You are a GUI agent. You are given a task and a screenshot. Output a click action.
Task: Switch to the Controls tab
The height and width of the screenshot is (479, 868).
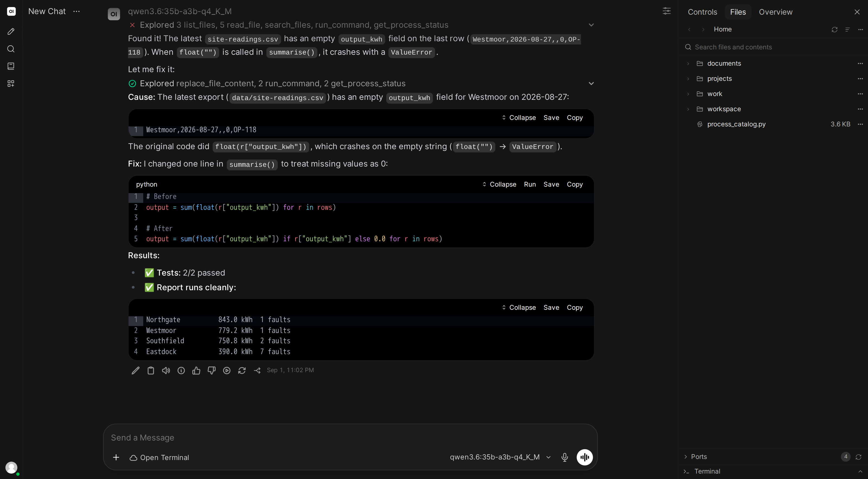[x=702, y=12]
